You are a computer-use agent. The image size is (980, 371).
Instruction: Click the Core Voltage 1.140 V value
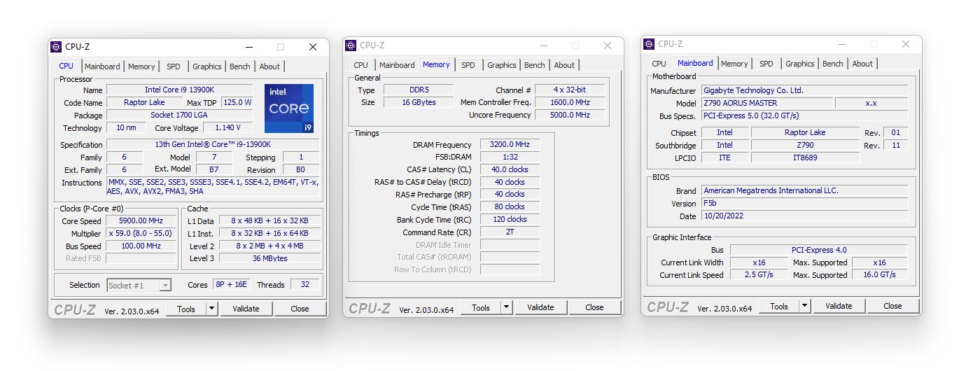click(228, 128)
